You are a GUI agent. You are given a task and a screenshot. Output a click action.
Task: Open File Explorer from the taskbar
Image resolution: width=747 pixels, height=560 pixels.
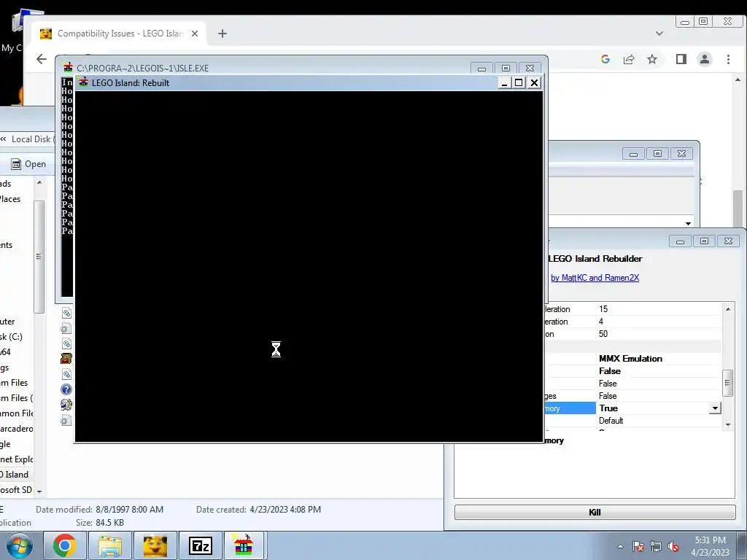click(x=110, y=545)
